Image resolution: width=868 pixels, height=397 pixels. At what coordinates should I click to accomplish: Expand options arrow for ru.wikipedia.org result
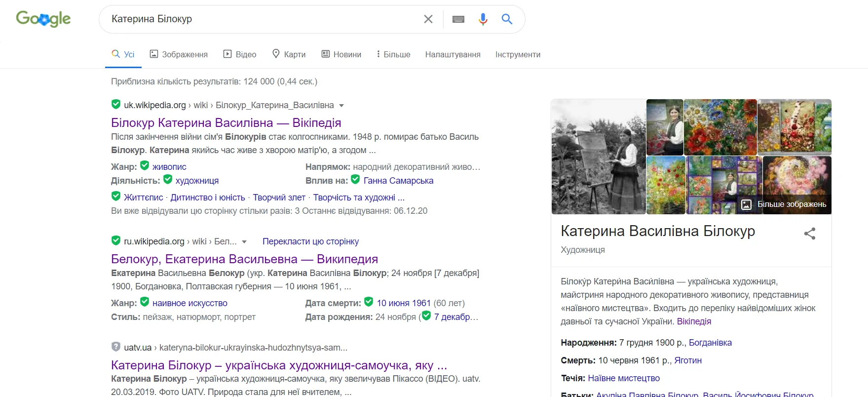[x=244, y=242]
